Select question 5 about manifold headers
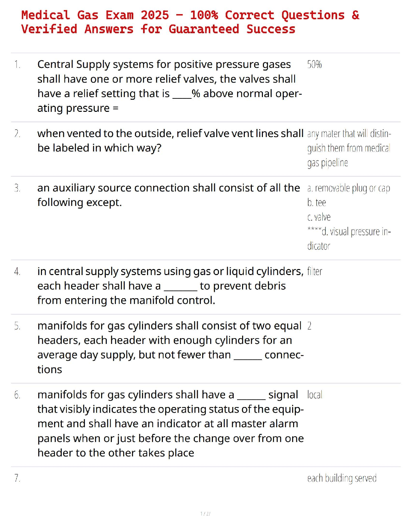The height and width of the screenshot is (532, 411). click(171, 348)
